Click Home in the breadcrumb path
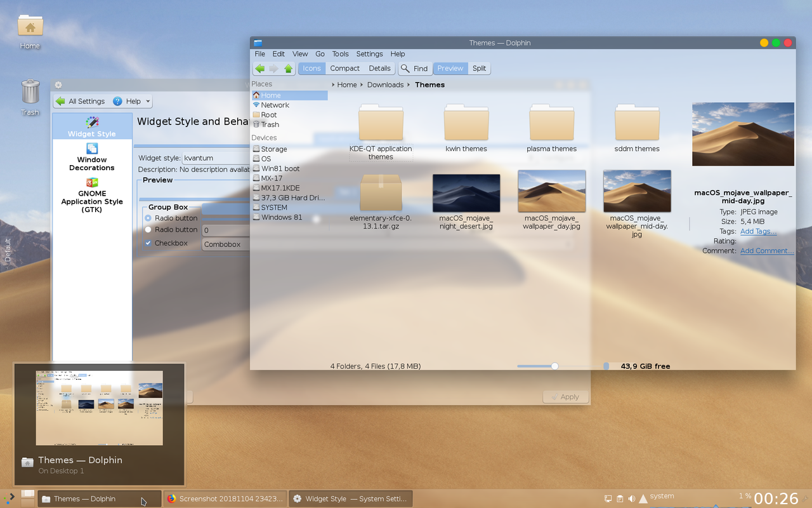 (x=347, y=85)
